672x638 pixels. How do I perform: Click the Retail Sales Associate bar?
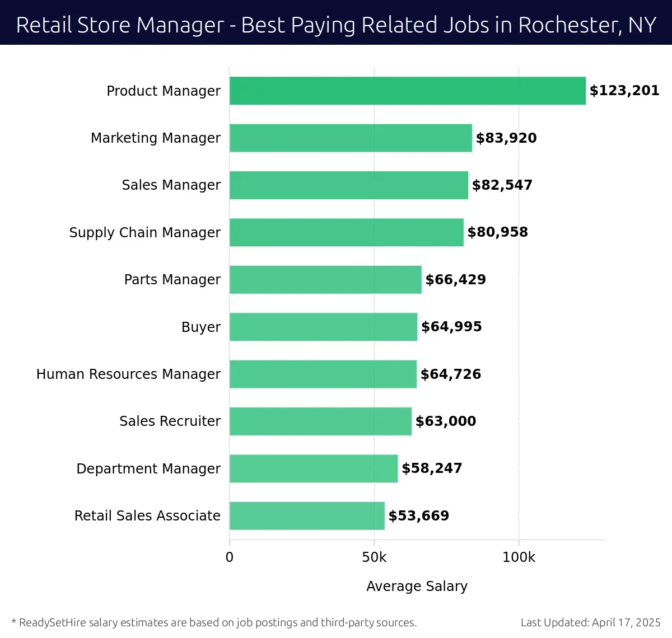pos(307,515)
